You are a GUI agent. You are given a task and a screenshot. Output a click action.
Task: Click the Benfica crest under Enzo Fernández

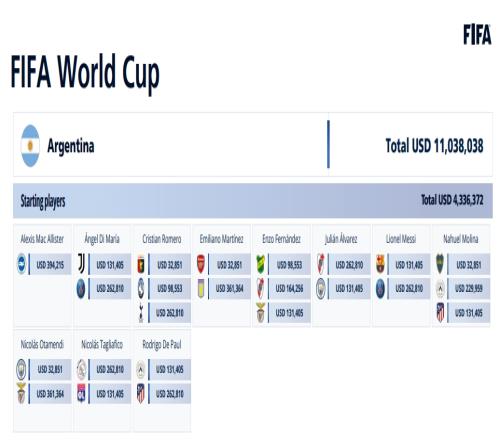(261, 312)
